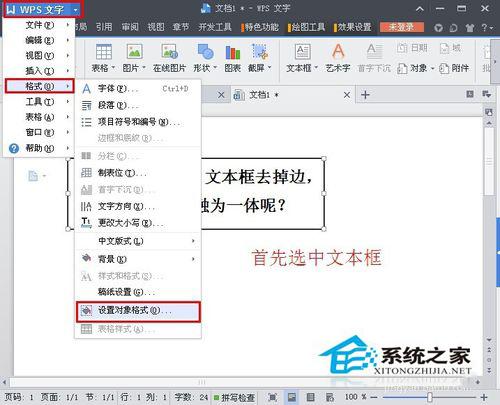Expand the 图片 dropdown arrow
500x405 pixels.
(144, 68)
